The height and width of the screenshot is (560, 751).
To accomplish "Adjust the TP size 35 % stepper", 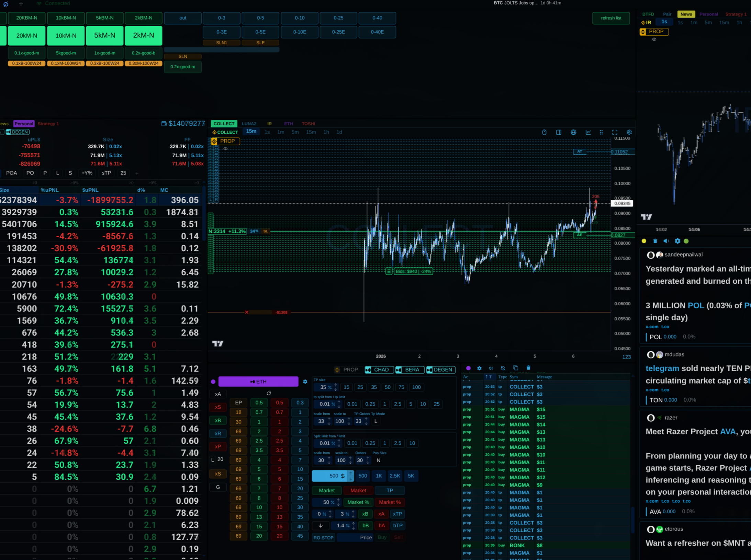I will pos(336,387).
